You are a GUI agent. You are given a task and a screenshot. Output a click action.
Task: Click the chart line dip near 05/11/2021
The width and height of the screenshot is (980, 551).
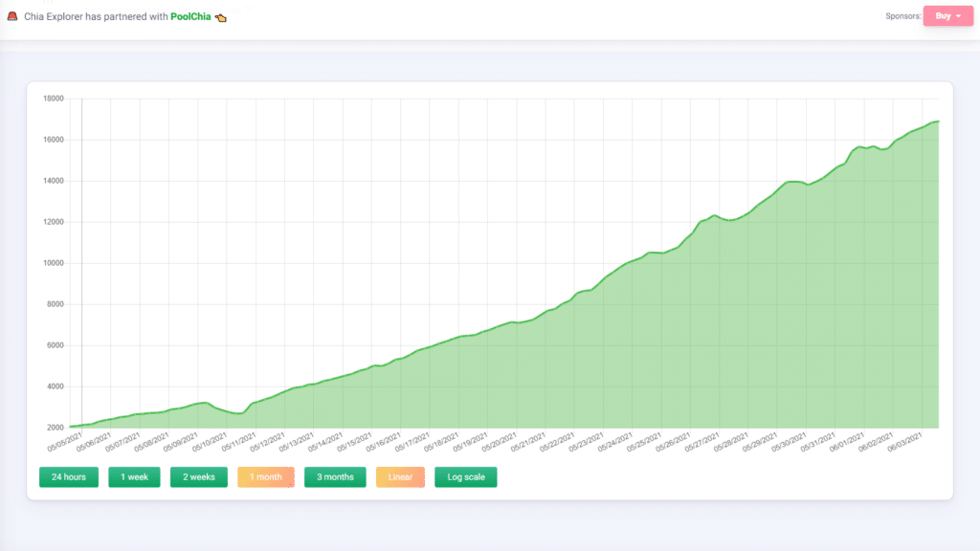coord(240,413)
